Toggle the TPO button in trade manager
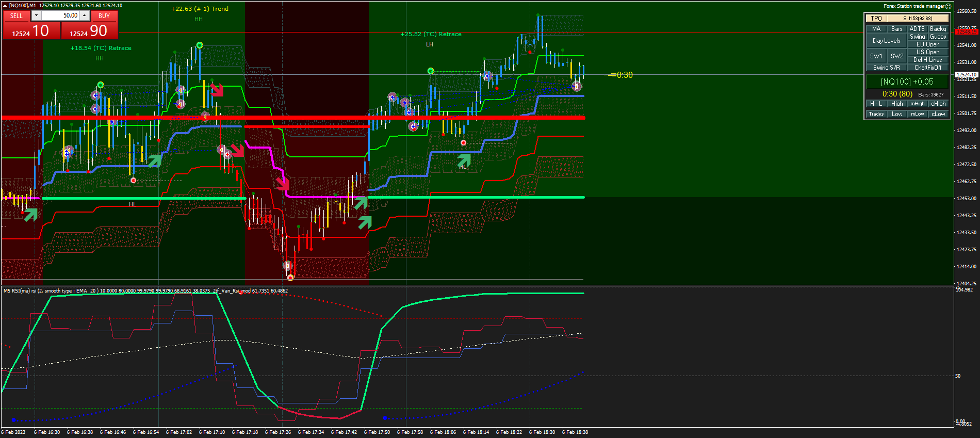Screen dimensions: 980x438 click(876, 19)
